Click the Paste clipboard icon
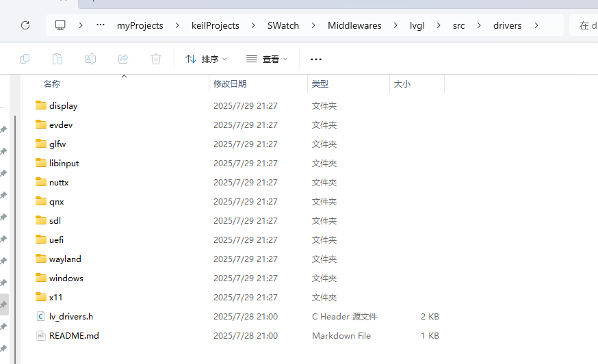Image resolution: width=598 pixels, height=364 pixels. coord(57,60)
